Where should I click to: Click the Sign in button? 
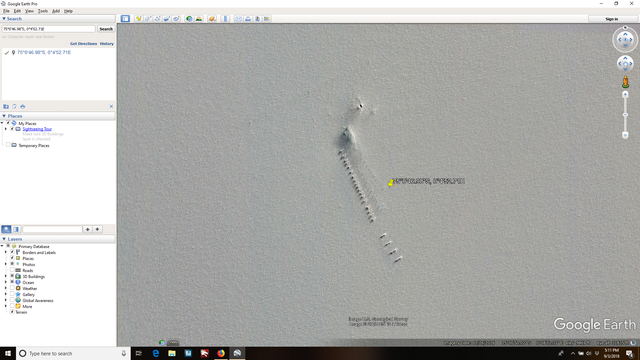pyautogui.click(x=611, y=19)
